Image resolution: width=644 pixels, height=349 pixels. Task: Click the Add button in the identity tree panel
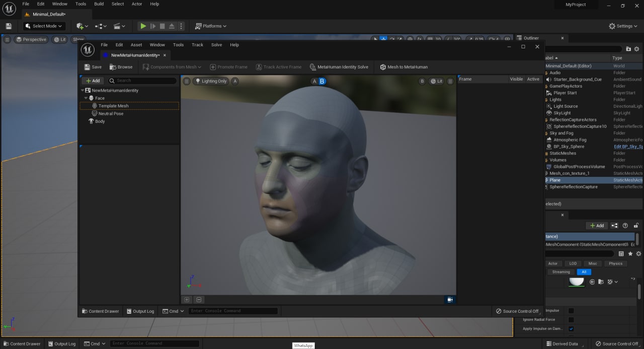(x=93, y=81)
